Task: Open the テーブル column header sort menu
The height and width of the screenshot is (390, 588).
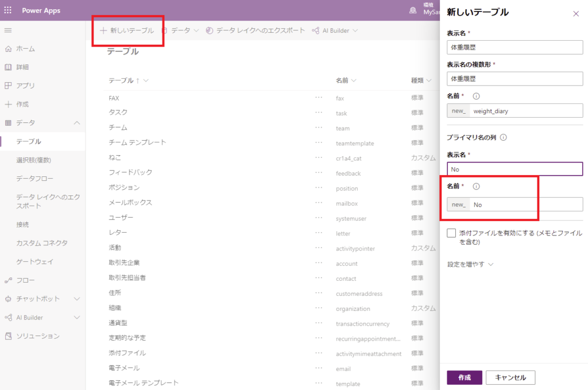Action: click(129, 80)
